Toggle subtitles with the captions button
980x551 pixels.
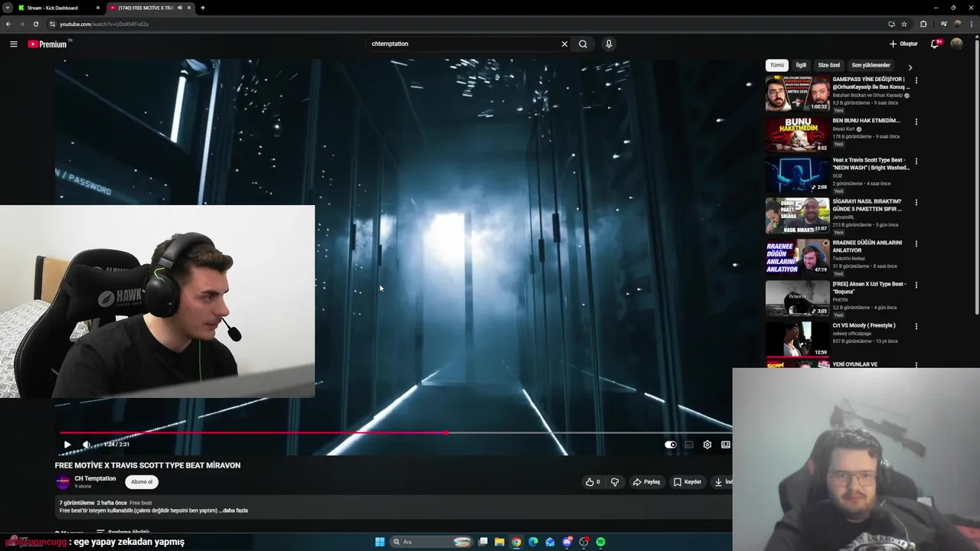pos(689,445)
